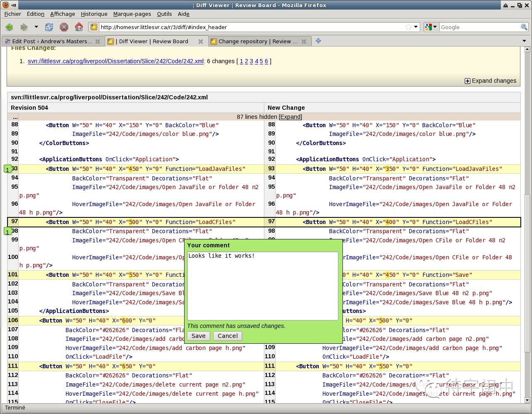Jump to change 1 link
The image size is (532, 414).
pos(241,61)
